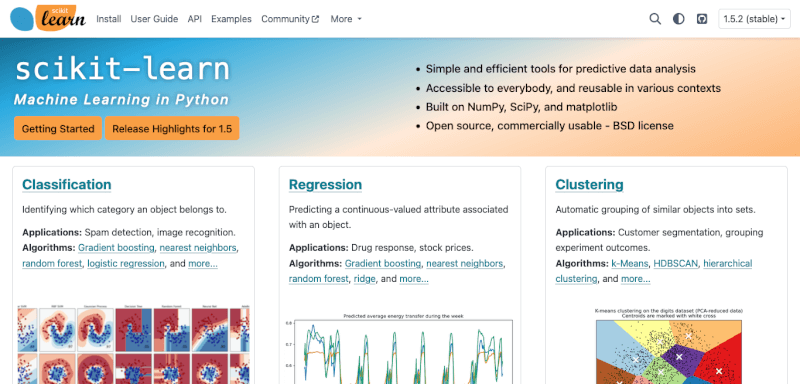This screenshot has height=384, width=800.
Task: Open the Clustering heading link
Action: [x=589, y=184]
